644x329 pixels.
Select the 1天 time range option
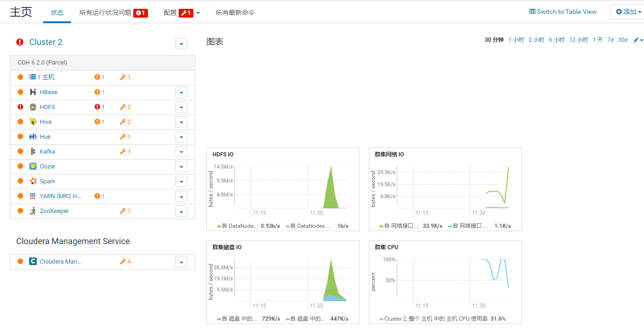click(598, 40)
